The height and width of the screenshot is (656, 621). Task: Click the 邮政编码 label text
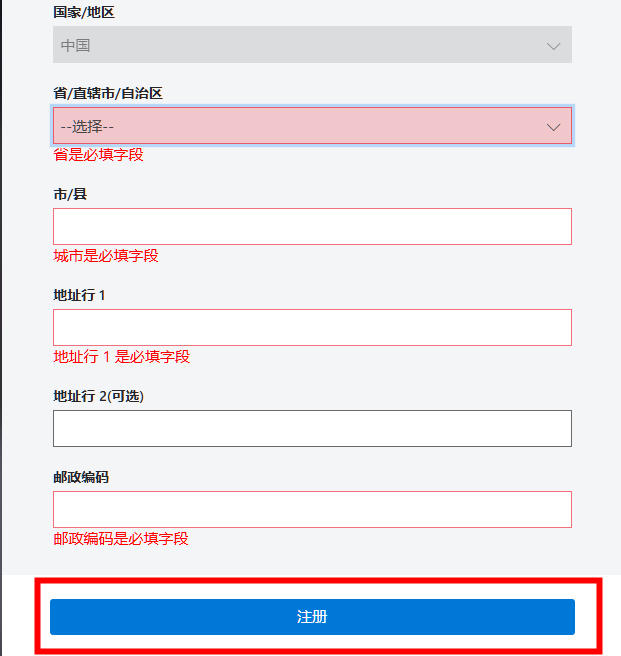pos(81,477)
